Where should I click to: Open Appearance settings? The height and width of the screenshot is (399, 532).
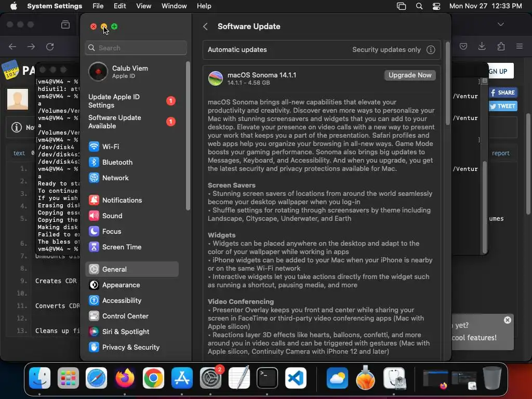(131, 285)
